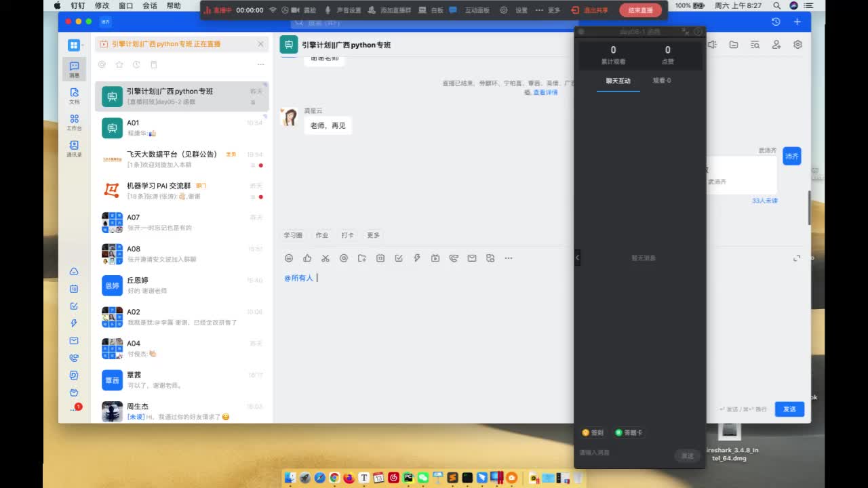The width and height of the screenshot is (868, 488).
Task: Open the 帮助 menu in the menu bar
Action: point(174,5)
